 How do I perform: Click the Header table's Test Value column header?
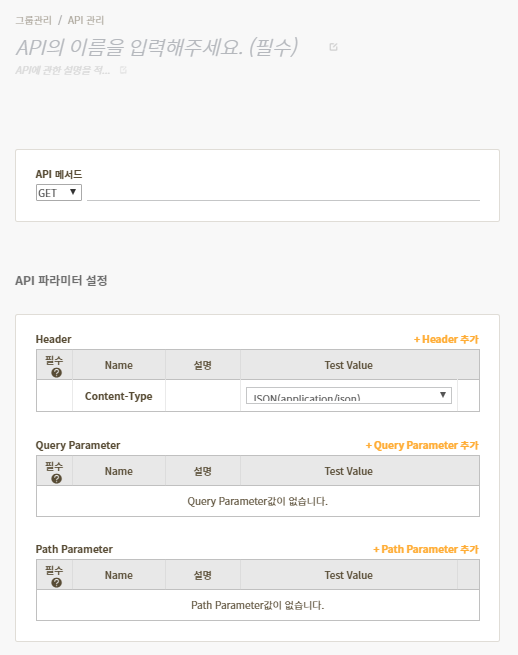(x=349, y=365)
